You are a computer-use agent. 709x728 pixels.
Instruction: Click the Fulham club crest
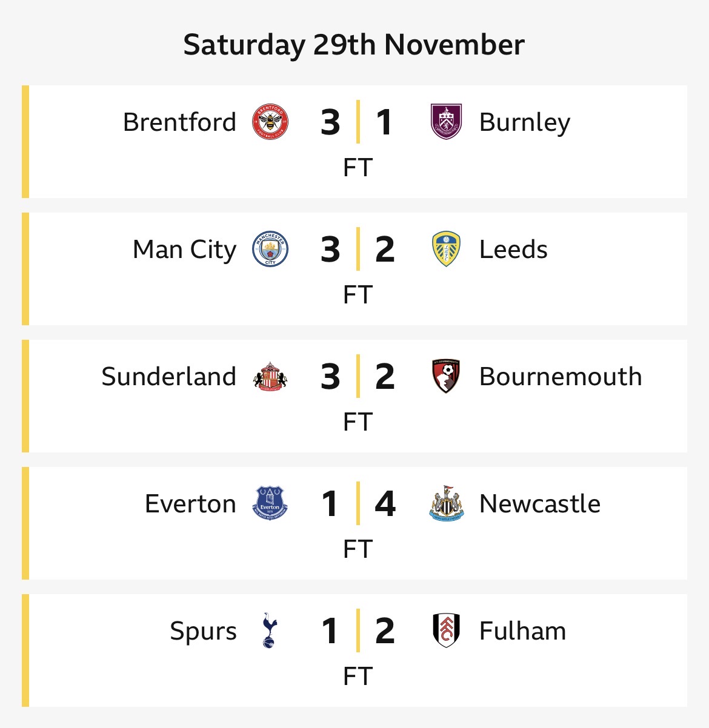[446, 630]
